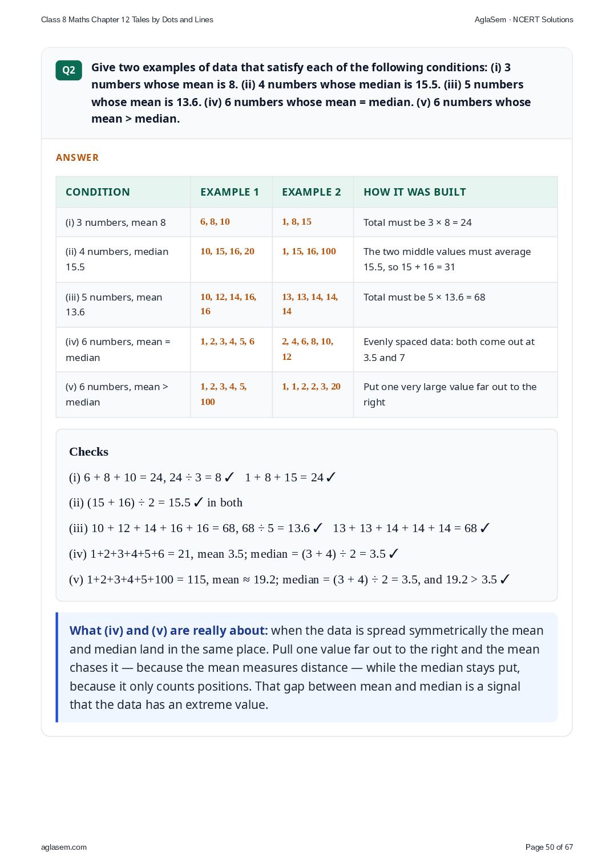614x868 pixels.
Task: Click the AglaSem · NCERT Solutions header text
Action: 524,19
